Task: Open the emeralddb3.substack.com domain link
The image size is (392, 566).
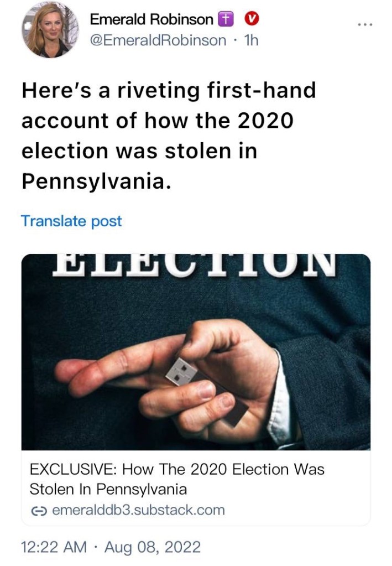Action: 138,510
